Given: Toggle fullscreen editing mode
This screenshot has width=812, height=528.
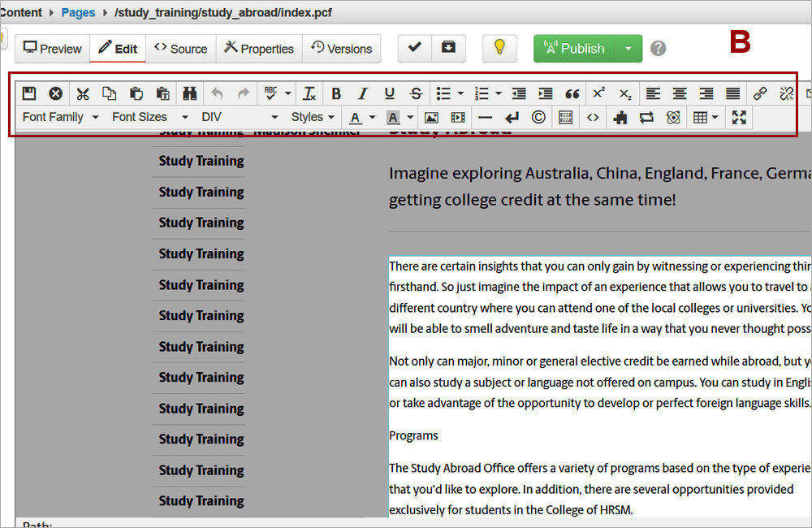Looking at the screenshot, I should click(739, 117).
